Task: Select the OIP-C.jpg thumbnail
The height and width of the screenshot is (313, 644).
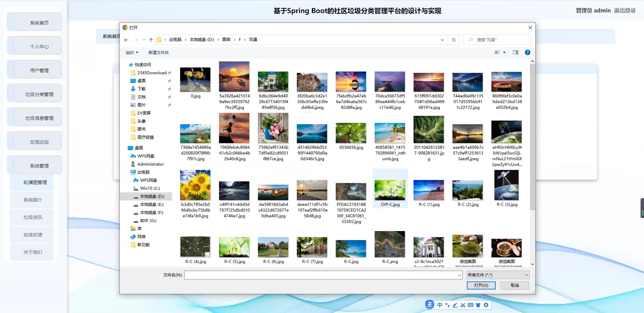Action: [x=390, y=190]
